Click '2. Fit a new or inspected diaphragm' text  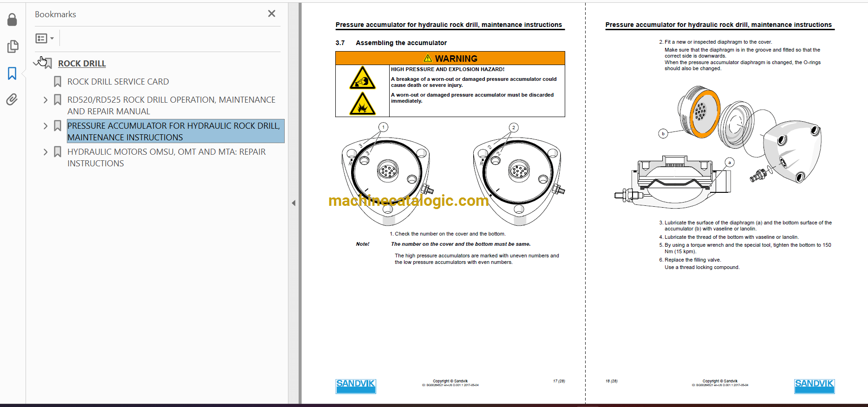tap(716, 42)
